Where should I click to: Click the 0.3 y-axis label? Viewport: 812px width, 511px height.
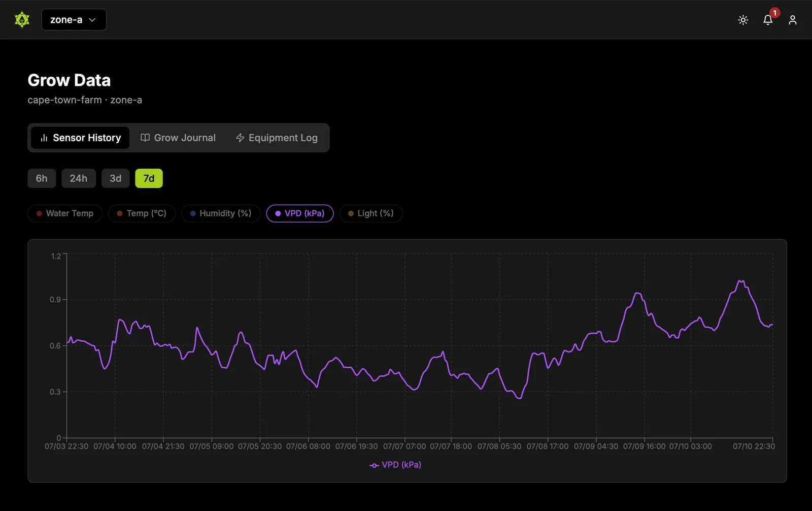pos(55,392)
